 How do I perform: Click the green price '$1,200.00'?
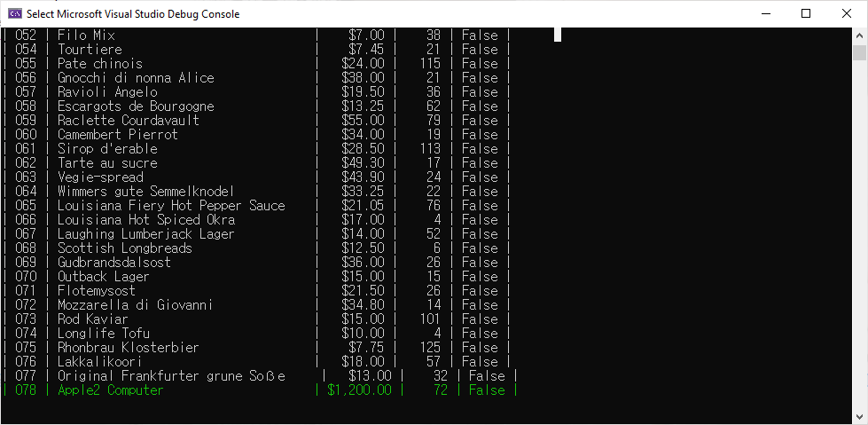(x=359, y=390)
